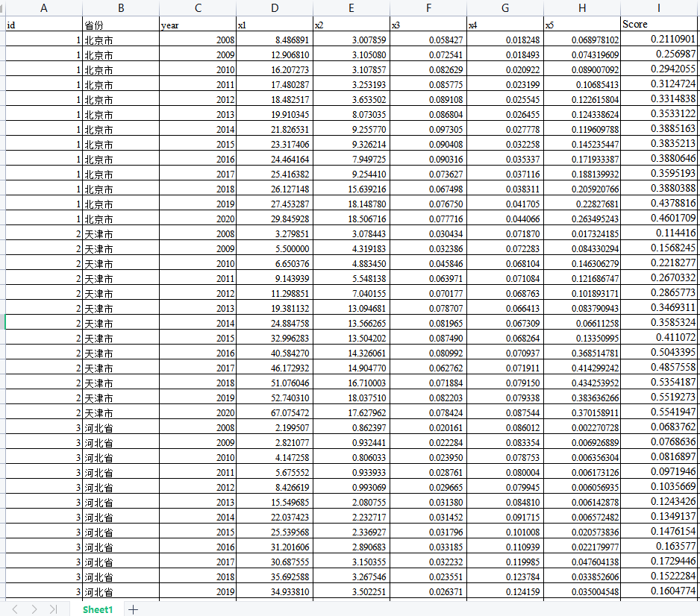
Task: Select column A header
Action: click(x=43, y=8)
